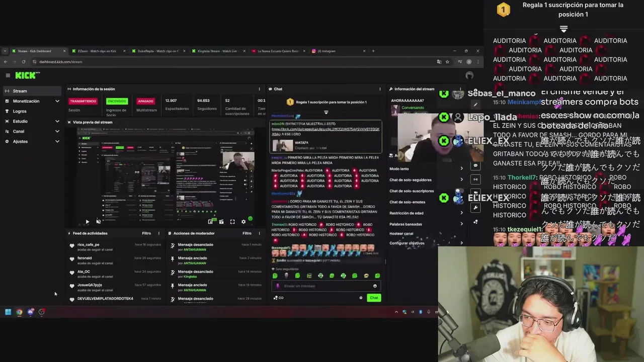Open the tab search dropdown arrow

coord(5,51)
